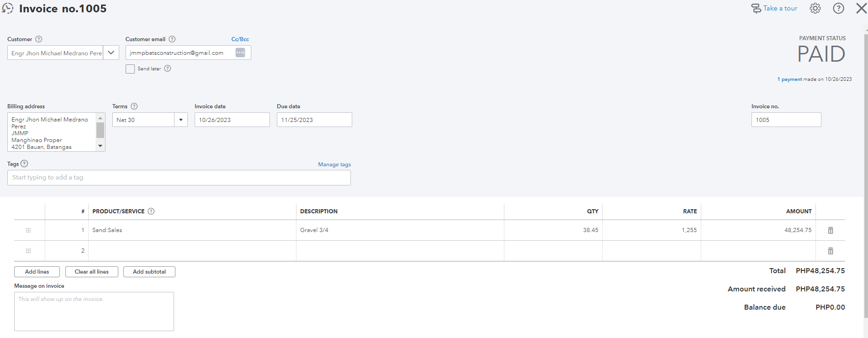Image resolution: width=868 pixels, height=338 pixels.
Task: Open the Terms Net 30 dropdown
Action: (x=181, y=120)
